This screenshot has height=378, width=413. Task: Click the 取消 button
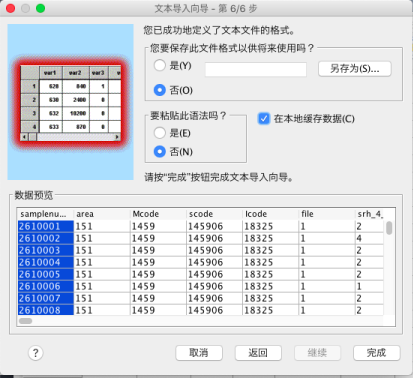coord(199,353)
